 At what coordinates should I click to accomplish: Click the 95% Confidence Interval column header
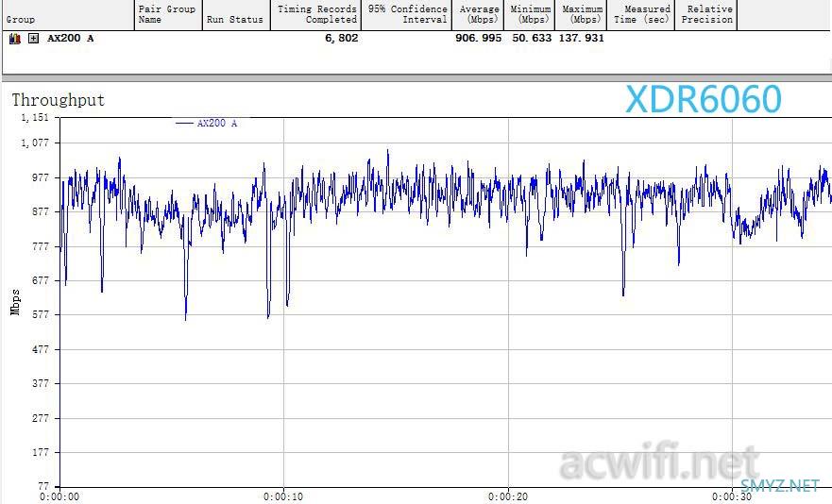[x=407, y=15]
